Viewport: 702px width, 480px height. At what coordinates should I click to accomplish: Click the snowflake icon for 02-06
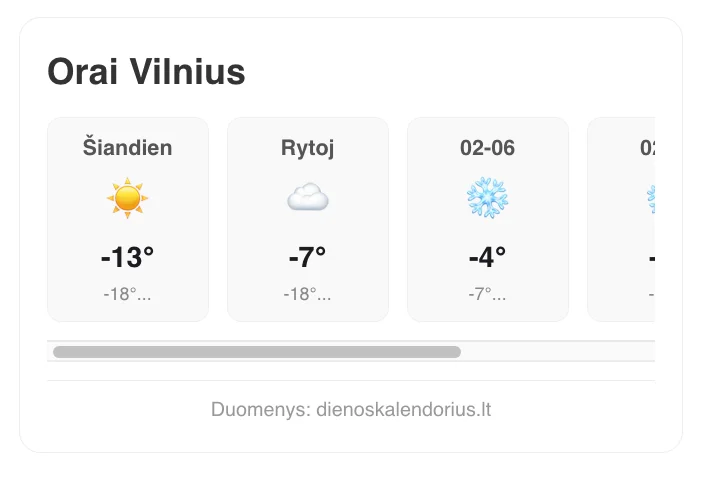click(488, 199)
